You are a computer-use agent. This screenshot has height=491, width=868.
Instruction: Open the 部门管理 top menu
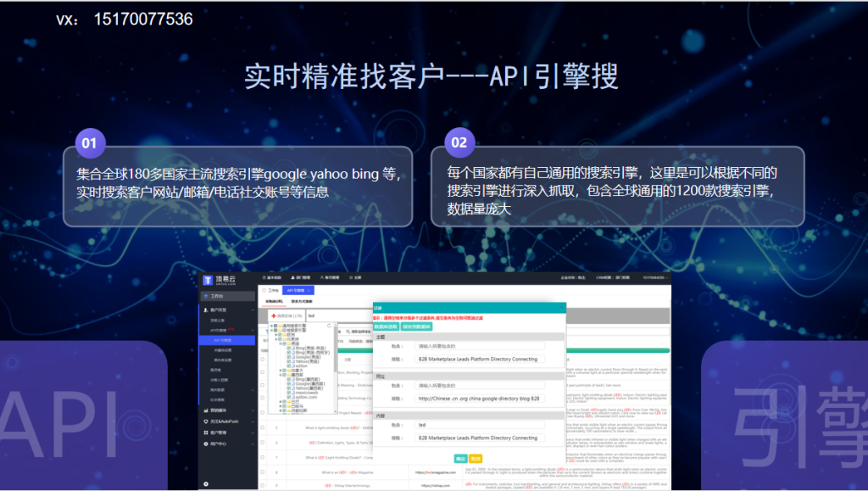301,277
